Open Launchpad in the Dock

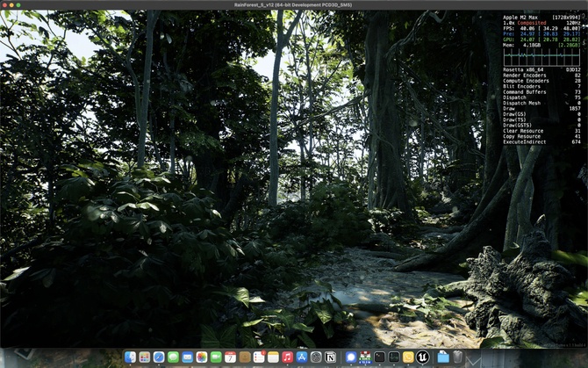point(145,357)
